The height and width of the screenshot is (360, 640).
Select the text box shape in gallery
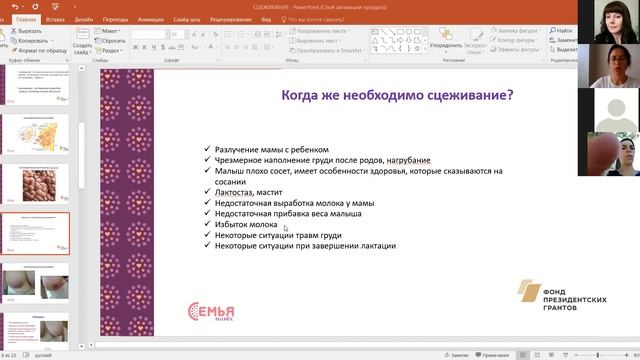coord(375,32)
